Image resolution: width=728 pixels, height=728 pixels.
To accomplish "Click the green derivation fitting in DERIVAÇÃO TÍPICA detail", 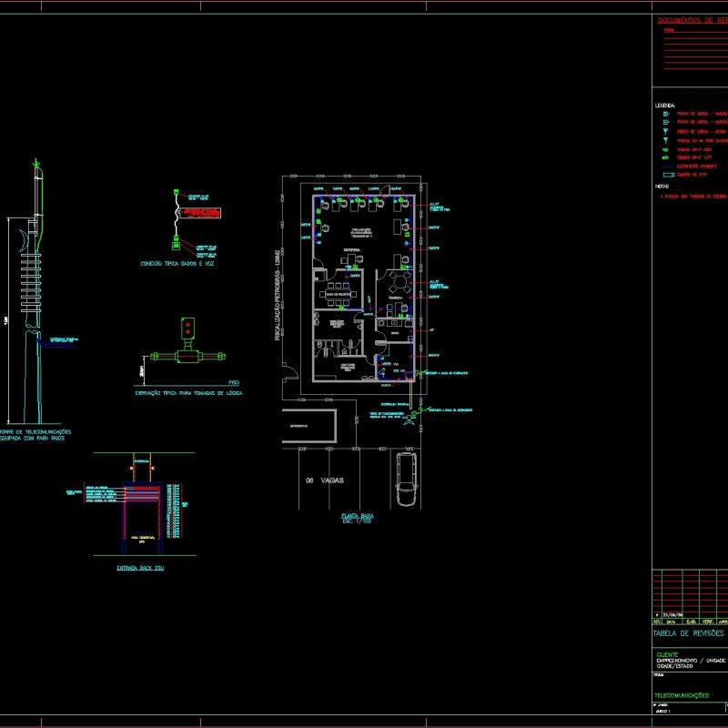I will (187, 355).
